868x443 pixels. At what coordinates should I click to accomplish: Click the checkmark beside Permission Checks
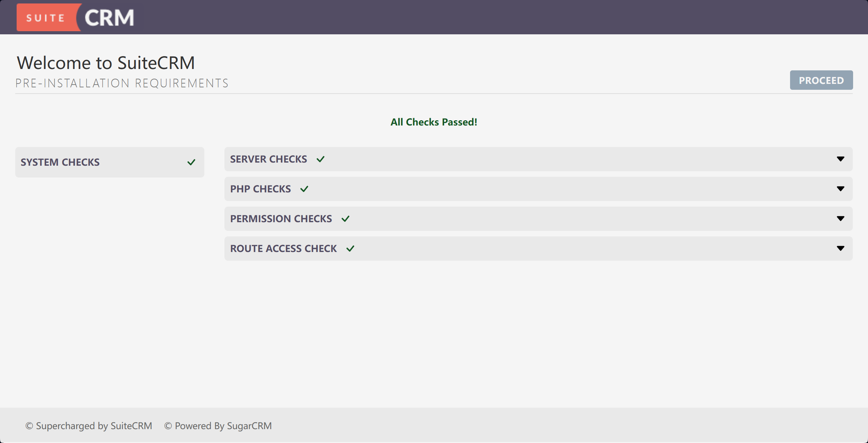click(x=345, y=219)
